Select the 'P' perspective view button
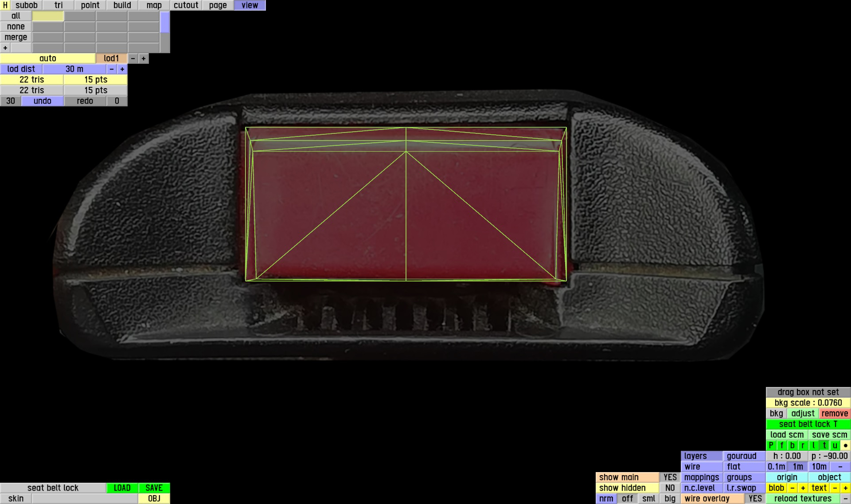This screenshot has height=504, width=851. click(771, 445)
